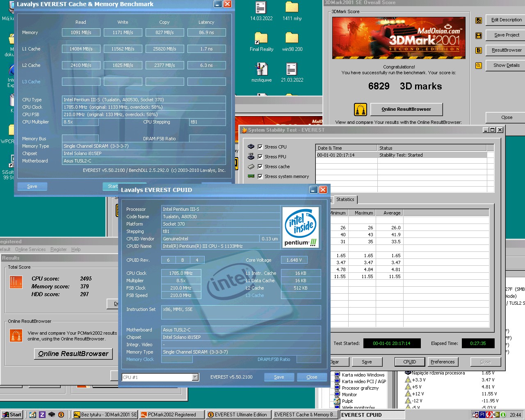Open the Final Reality shortcut icon
Viewport: 525px width, 420px height.
pos(261,39)
